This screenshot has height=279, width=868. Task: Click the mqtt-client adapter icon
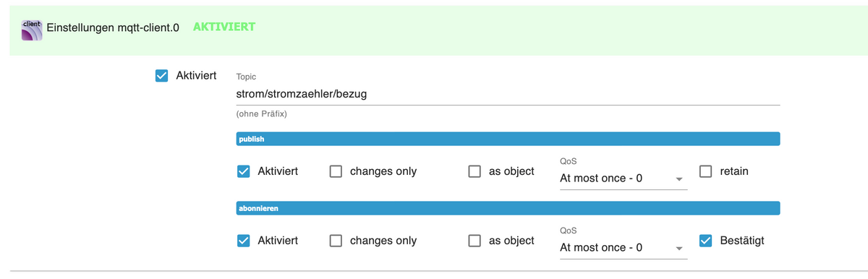pos(31,29)
